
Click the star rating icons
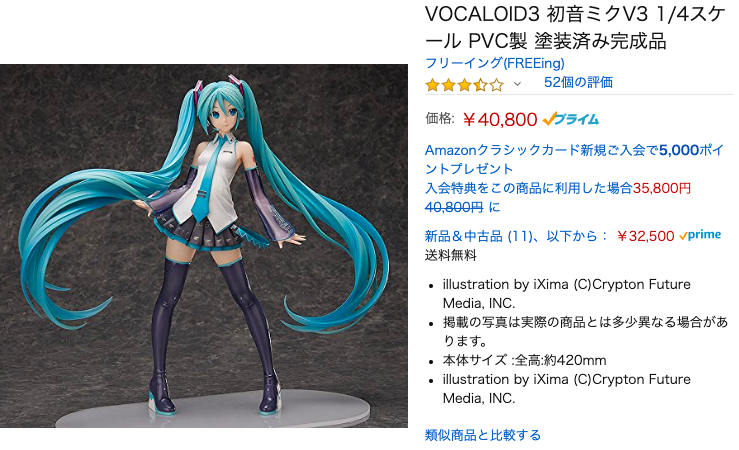tap(464, 85)
